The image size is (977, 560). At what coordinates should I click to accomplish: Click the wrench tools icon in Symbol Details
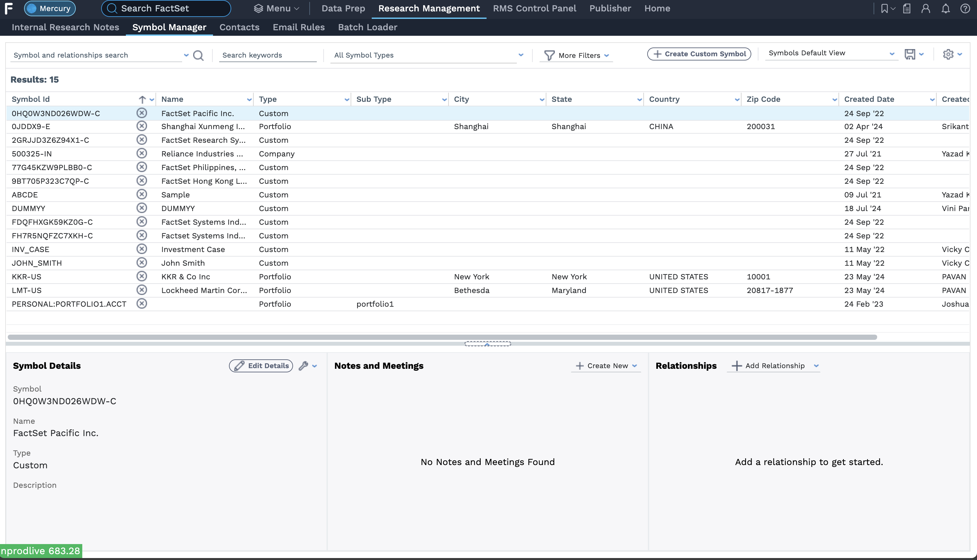coord(303,366)
